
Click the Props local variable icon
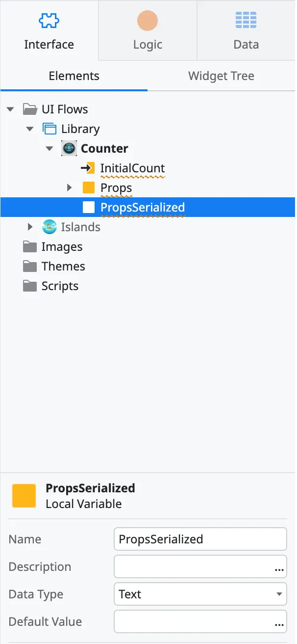coord(88,187)
